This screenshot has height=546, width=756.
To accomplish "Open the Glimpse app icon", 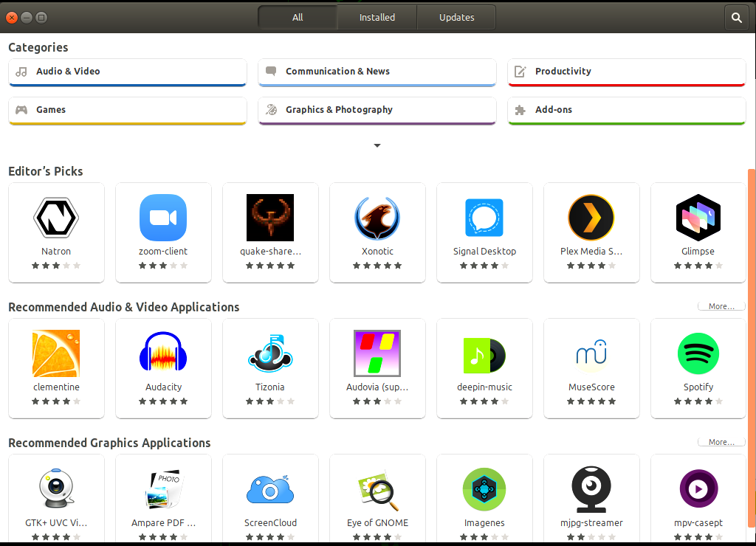I will click(698, 218).
